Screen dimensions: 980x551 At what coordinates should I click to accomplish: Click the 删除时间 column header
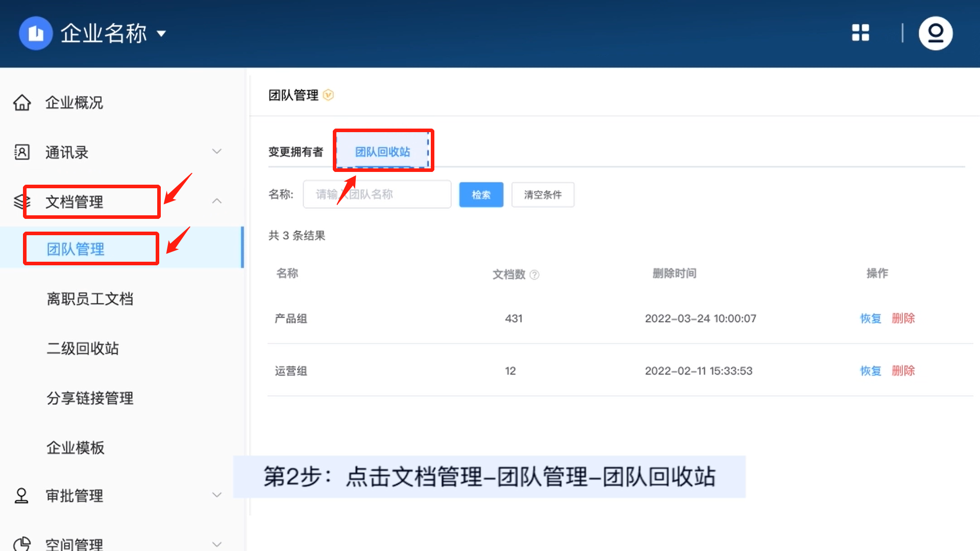point(674,273)
